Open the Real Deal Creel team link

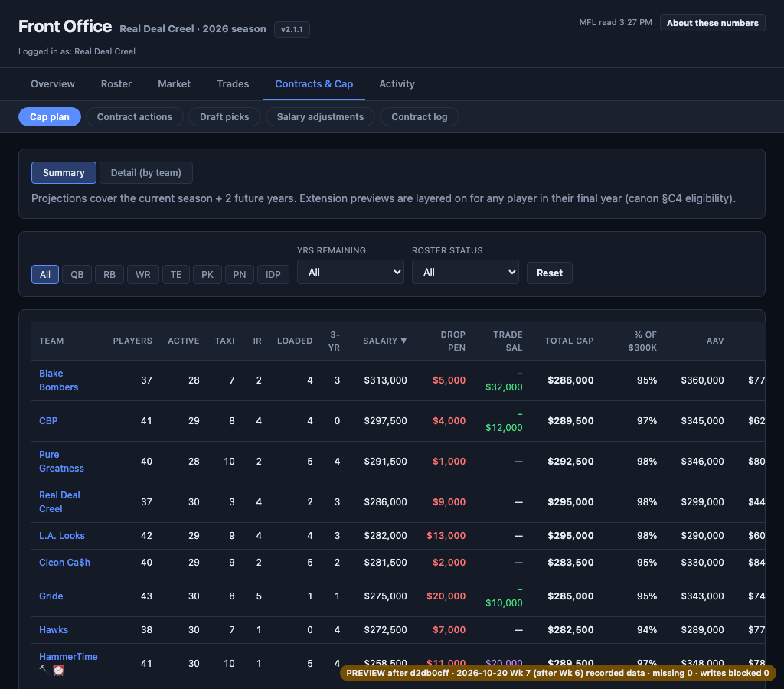pos(60,502)
